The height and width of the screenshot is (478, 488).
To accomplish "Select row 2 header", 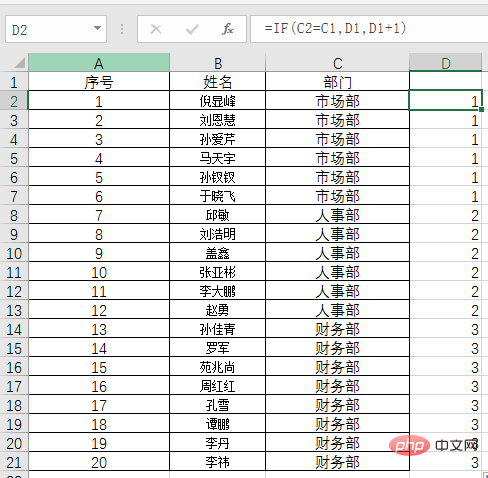I will coord(14,101).
